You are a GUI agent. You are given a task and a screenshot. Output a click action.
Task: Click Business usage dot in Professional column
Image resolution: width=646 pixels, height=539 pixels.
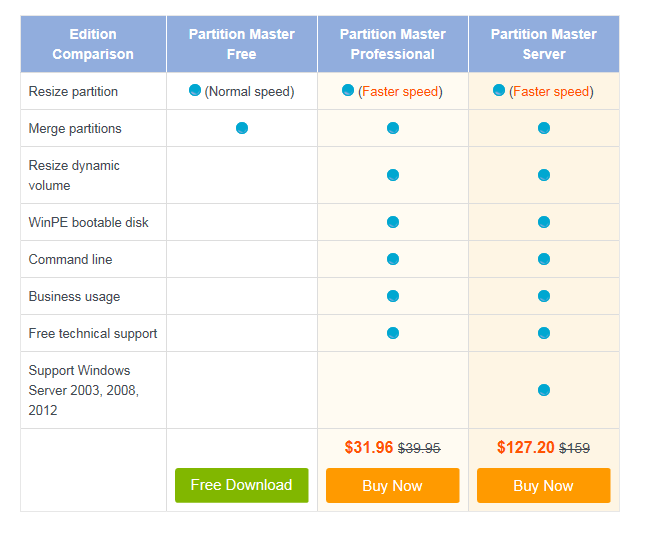tap(393, 296)
